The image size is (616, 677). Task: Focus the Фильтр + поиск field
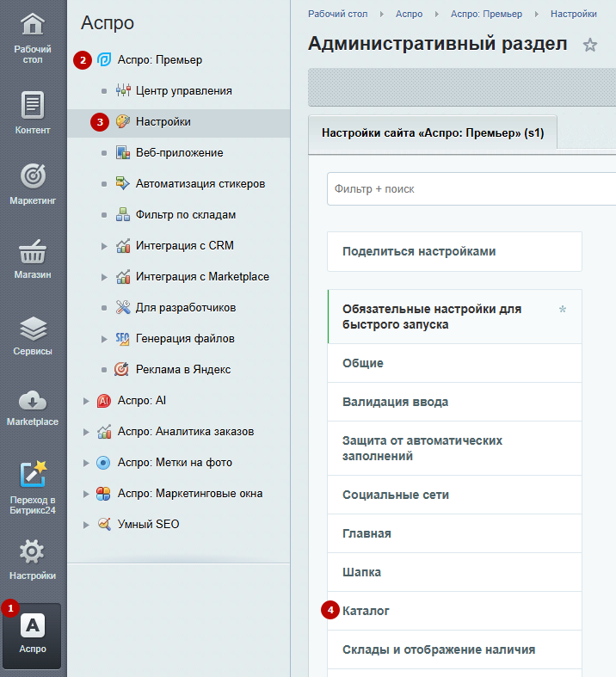[x=471, y=188]
